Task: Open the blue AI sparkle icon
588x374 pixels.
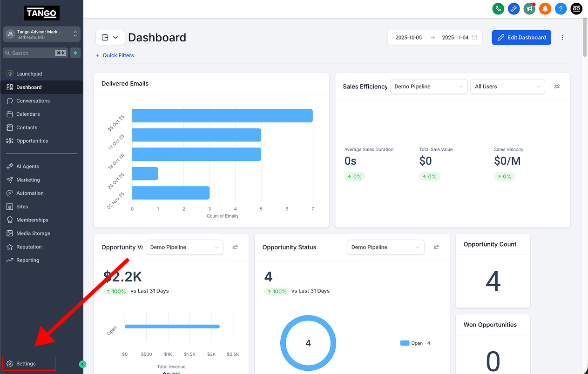Action: pos(514,8)
